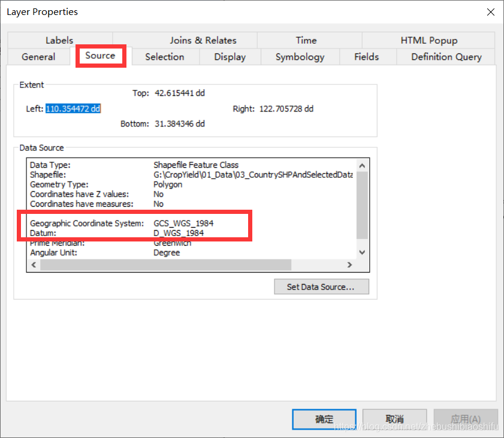Open the Fields tab
This screenshot has height=438, width=504.
[x=366, y=57]
